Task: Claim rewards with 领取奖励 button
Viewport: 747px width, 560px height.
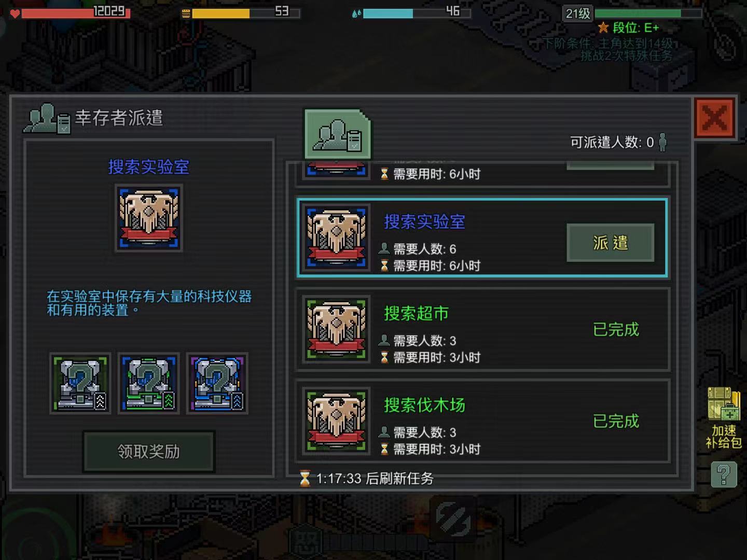Action: point(149,452)
